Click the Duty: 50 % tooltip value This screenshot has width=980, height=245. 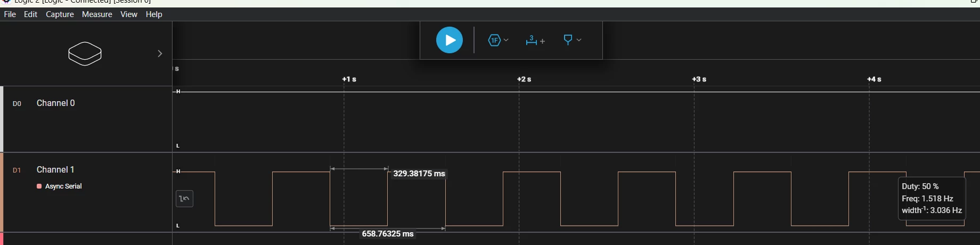(920, 186)
